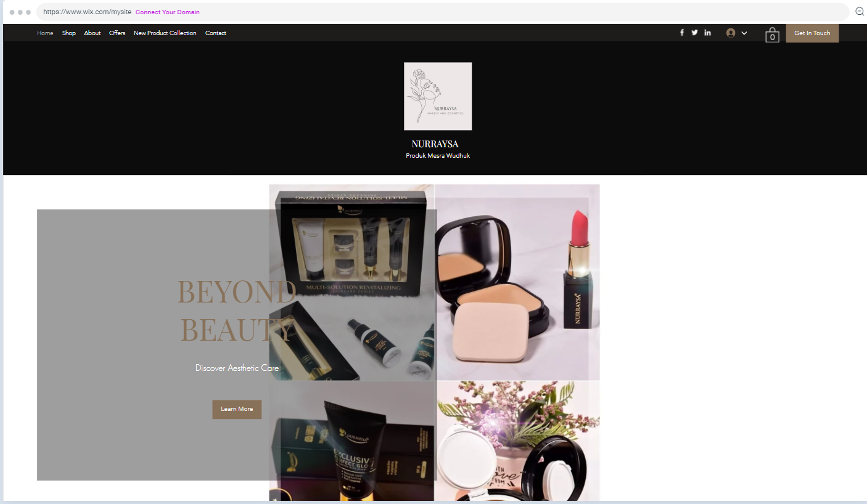The height and width of the screenshot is (504, 867).
Task: Click the Nurraysa logo image
Action: pos(438,96)
